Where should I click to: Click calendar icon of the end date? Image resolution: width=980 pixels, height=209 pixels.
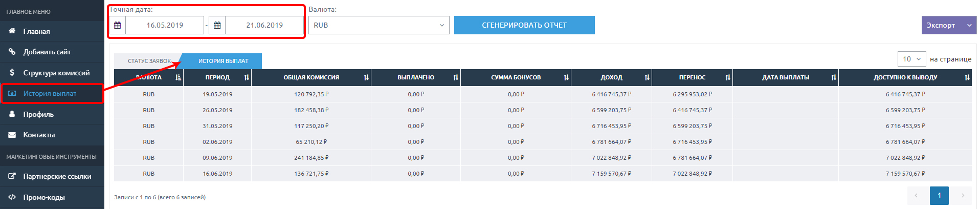[x=217, y=25]
